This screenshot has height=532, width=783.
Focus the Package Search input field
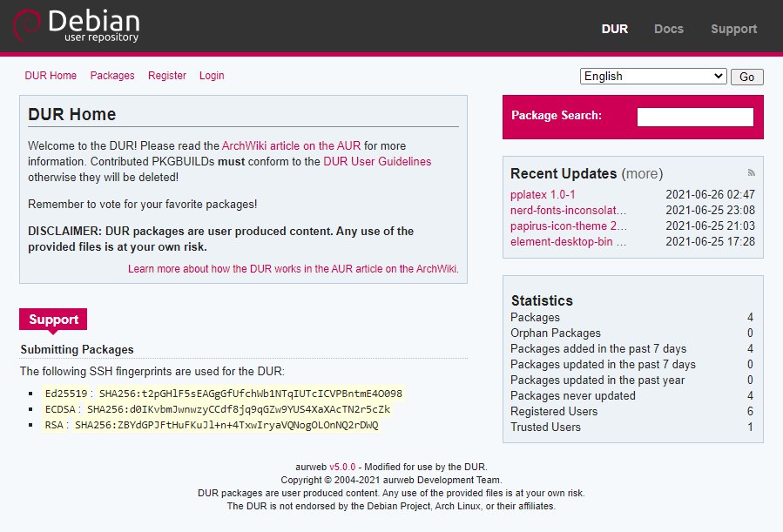coord(695,117)
